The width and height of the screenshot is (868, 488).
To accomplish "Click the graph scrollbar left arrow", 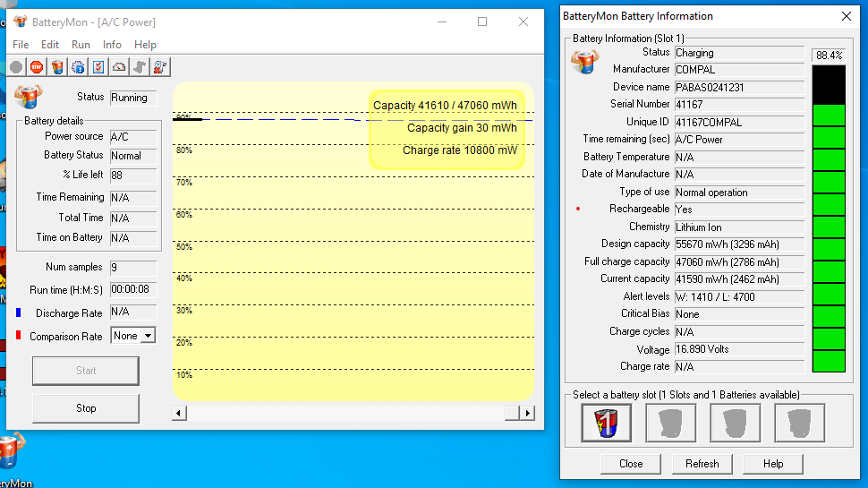I will pyautogui.click(x=180, y=413).
